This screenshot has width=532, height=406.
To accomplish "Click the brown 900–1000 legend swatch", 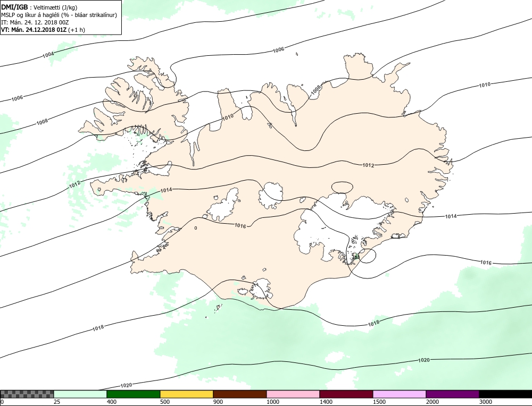I will (x=240, y=394).
